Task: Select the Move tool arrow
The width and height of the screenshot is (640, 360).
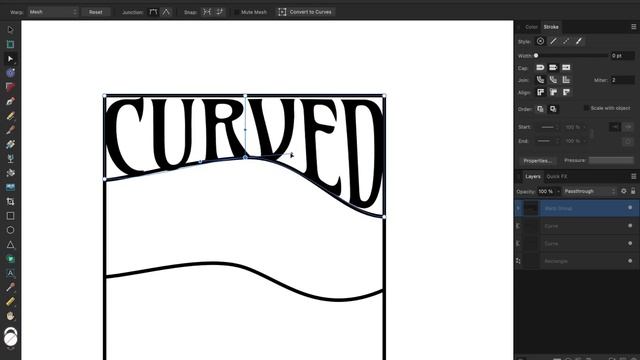Action: click(10, 30)
